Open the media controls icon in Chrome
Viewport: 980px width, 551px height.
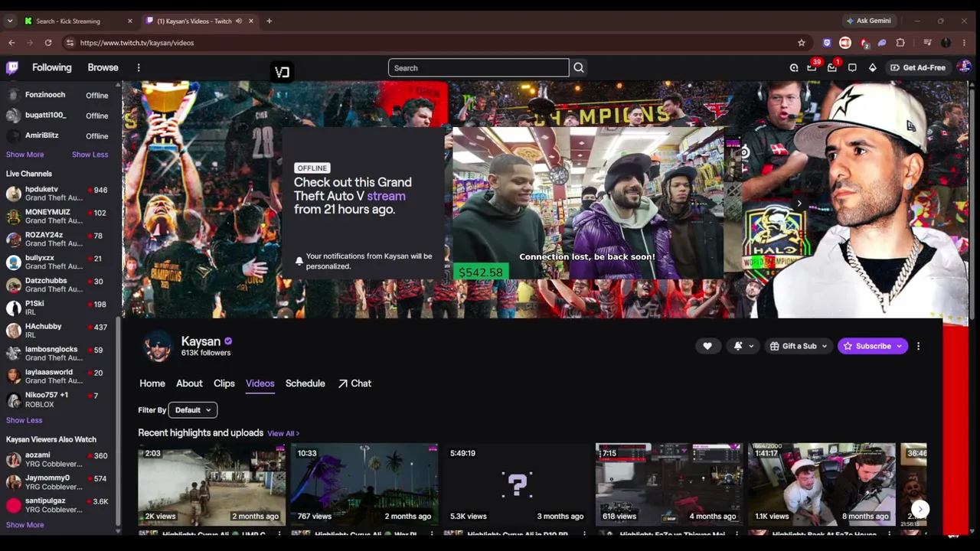pyautogui.click(x=927, y=43)
